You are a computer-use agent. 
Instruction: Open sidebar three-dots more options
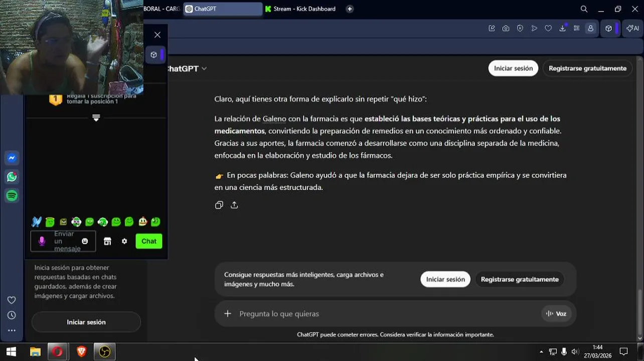(12, 330)
